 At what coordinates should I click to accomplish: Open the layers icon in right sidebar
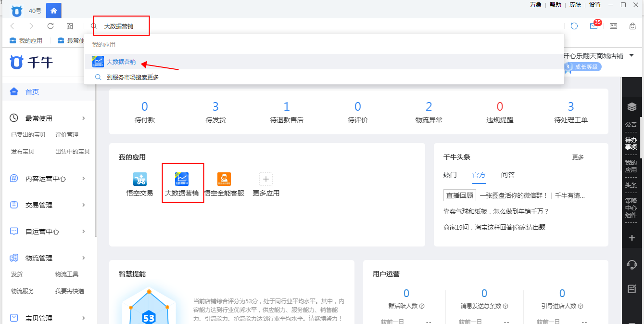point(631,107)
